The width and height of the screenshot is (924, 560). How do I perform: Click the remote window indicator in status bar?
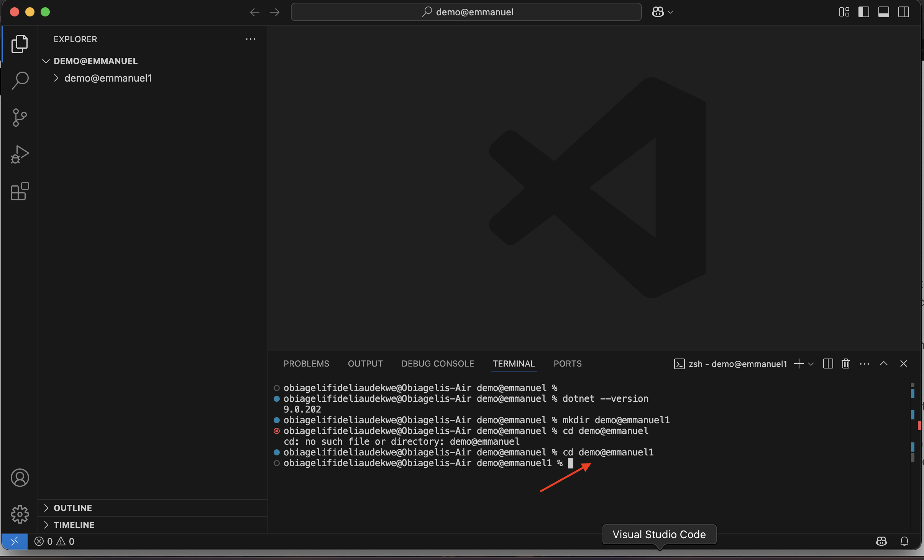15,541
